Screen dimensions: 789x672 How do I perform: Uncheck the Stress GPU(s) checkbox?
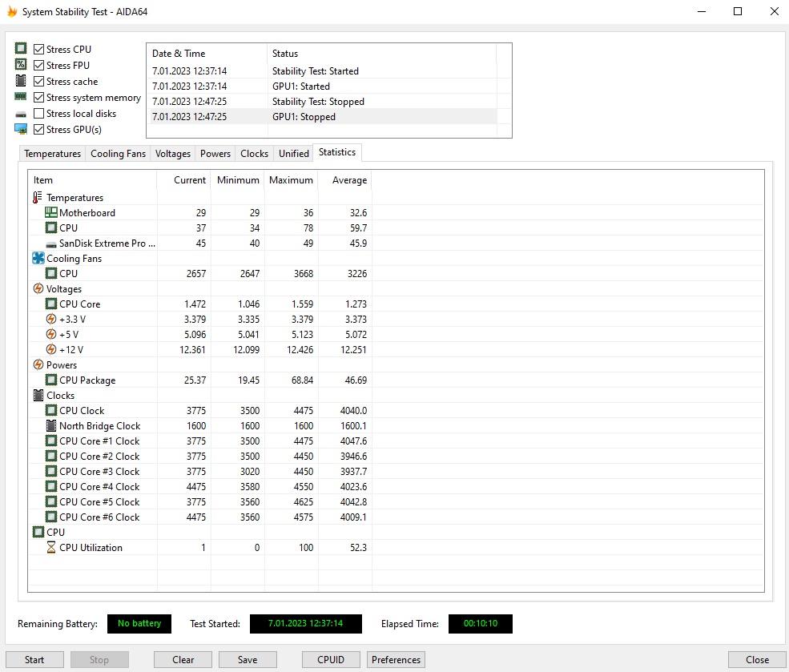point(38,130)
